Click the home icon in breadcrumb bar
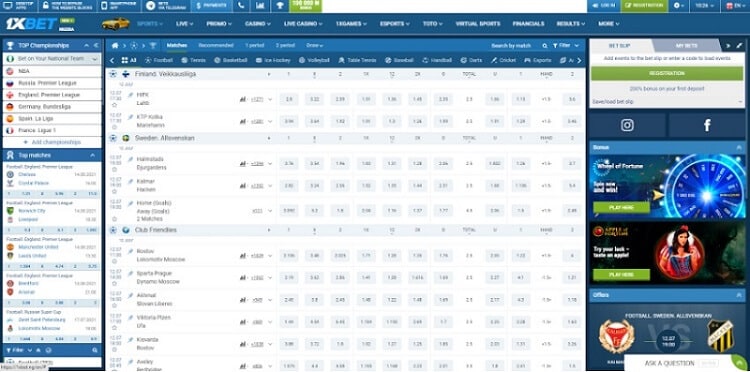This screenshot has width=750, height=372. pyautogui.click(x=115, y=46)
